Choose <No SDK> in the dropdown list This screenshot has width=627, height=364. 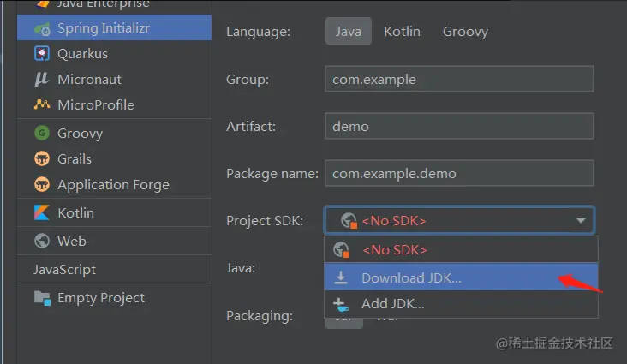tap(461, 249)
